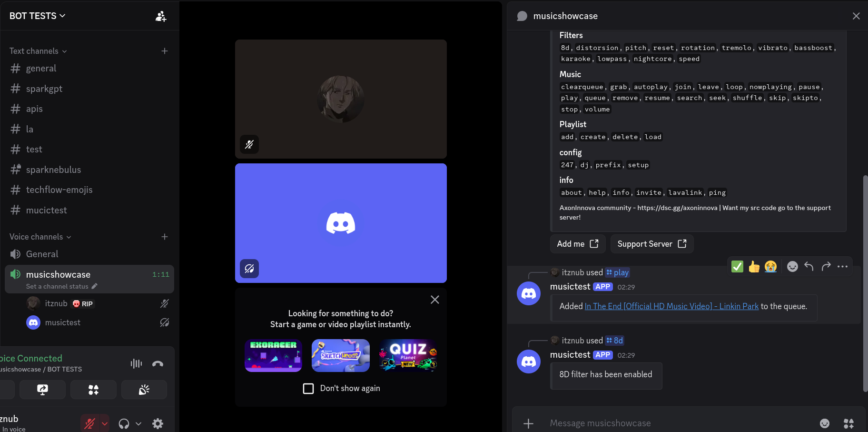Expand the BOT TESTS server menu

point(38,16)
